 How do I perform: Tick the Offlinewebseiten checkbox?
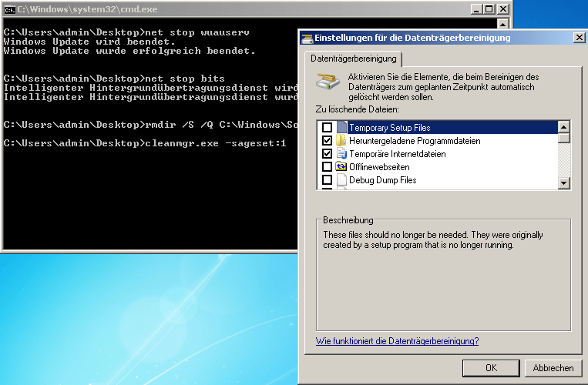(328, 167)
